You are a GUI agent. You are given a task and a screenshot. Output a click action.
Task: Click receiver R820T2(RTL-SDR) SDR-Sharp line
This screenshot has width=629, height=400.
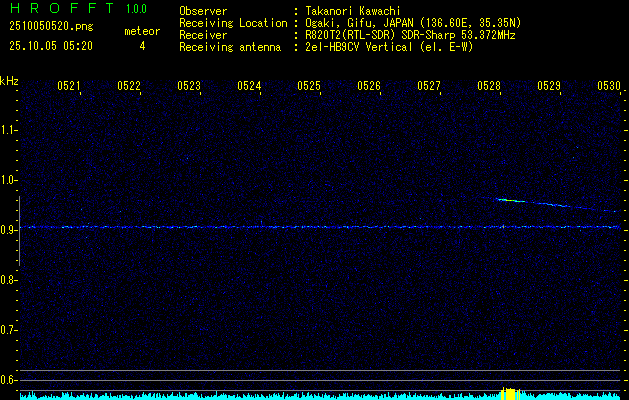(x=410, y=35)
